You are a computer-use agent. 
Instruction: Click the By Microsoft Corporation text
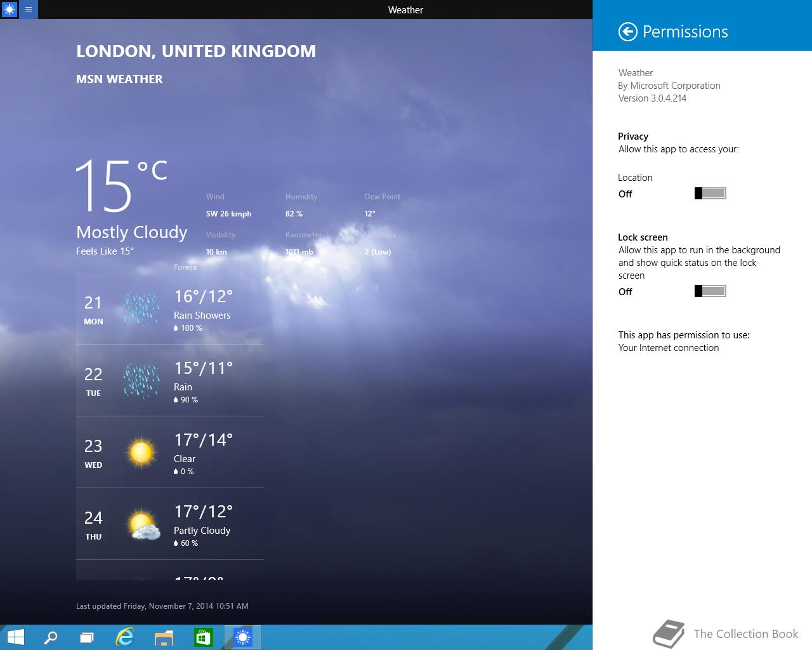point(669,86)
